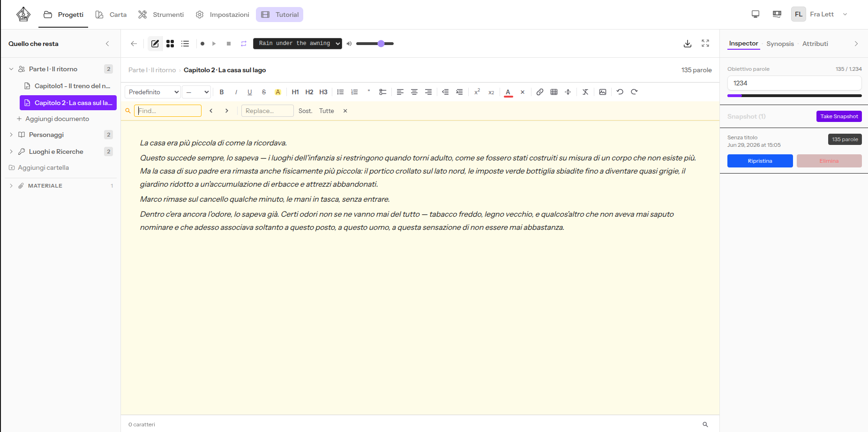Enter fullscreen editor mode
Screen dimensions: 868x432
[x=705, y=43]
